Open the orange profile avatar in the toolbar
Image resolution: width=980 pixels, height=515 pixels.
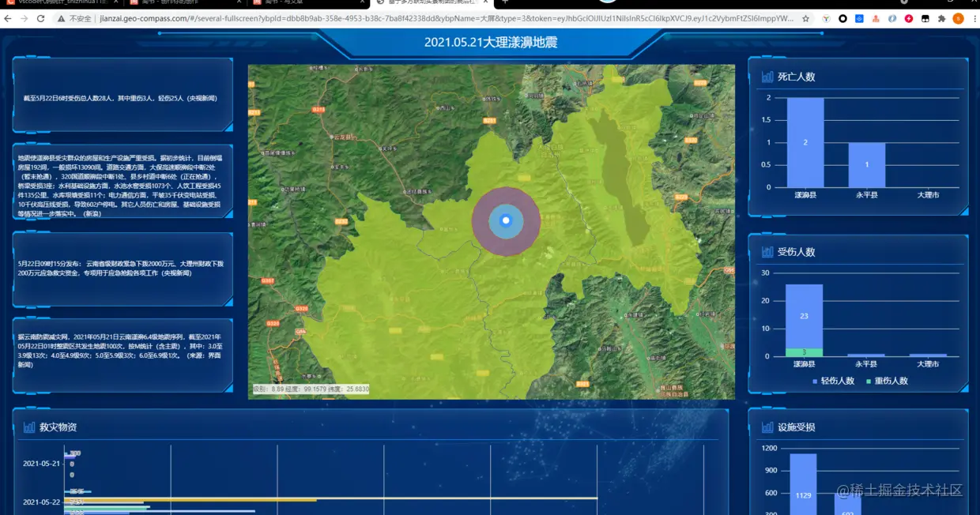point(958,18)
